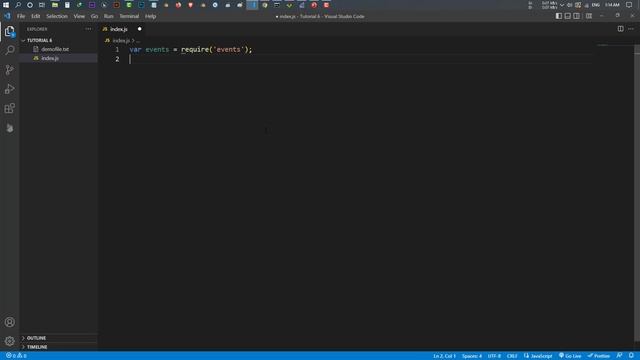The width and height of the screenshot is (640, 360).
Task: Click the unsaved dot on the index.js tab
Action: click(x=140, y=29)
